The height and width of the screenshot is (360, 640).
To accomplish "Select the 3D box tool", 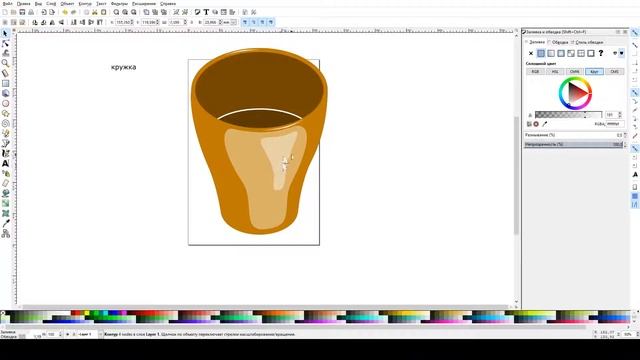I will pos(5,93).
